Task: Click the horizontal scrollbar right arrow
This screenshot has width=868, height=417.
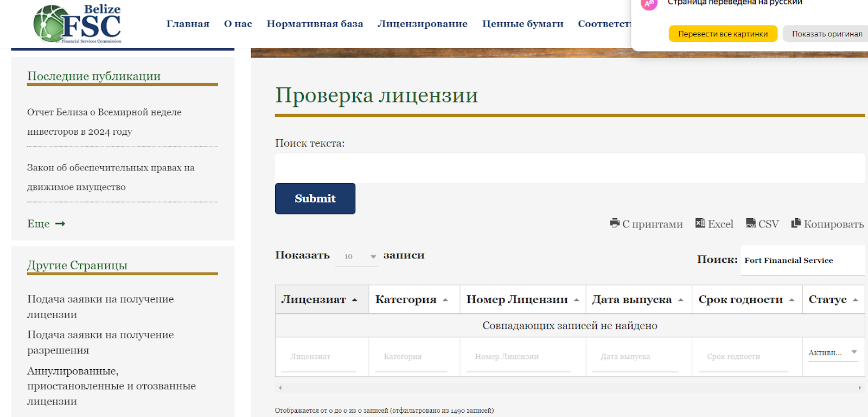Action: pos(860,388)
